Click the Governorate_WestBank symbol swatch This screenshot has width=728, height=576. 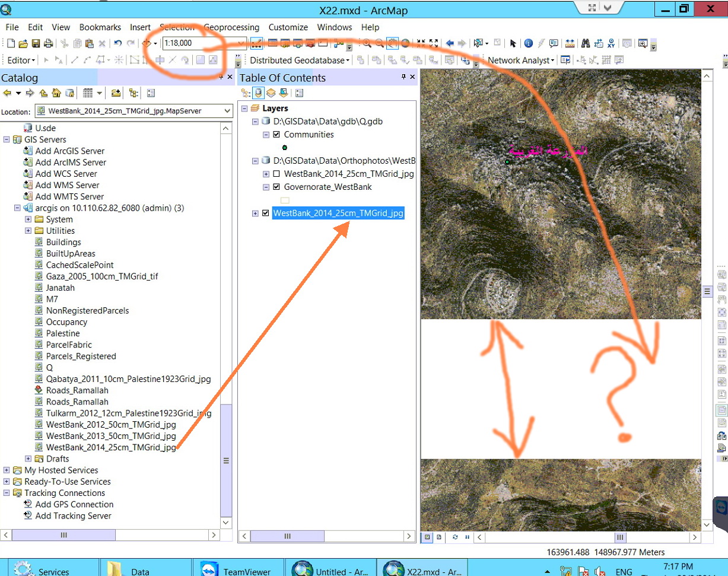tap(285, 201)
